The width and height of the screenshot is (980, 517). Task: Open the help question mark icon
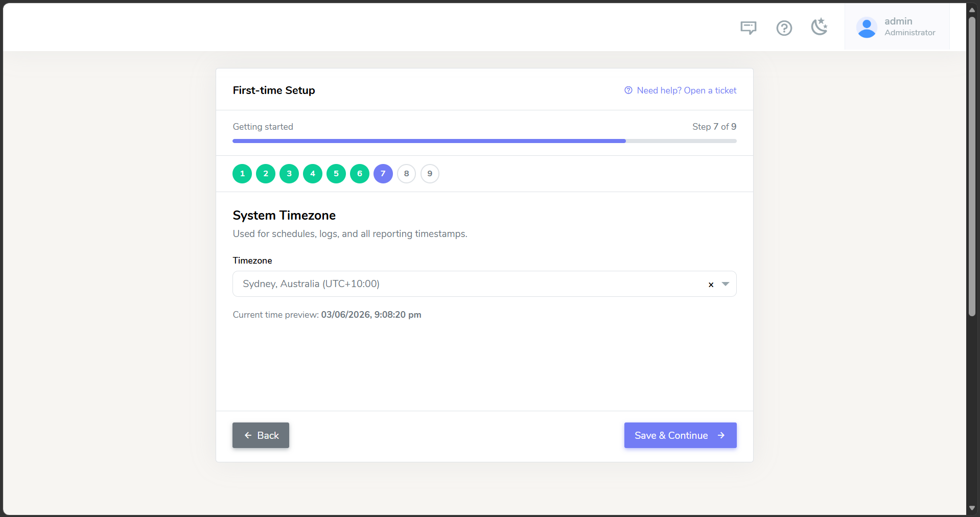tap(784, 28)
